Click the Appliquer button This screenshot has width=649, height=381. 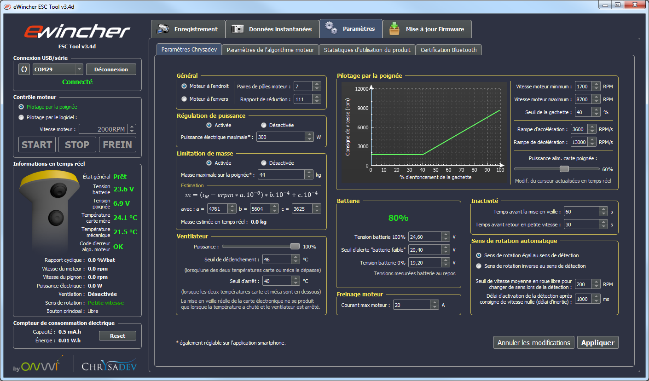[x=597, y=343]
